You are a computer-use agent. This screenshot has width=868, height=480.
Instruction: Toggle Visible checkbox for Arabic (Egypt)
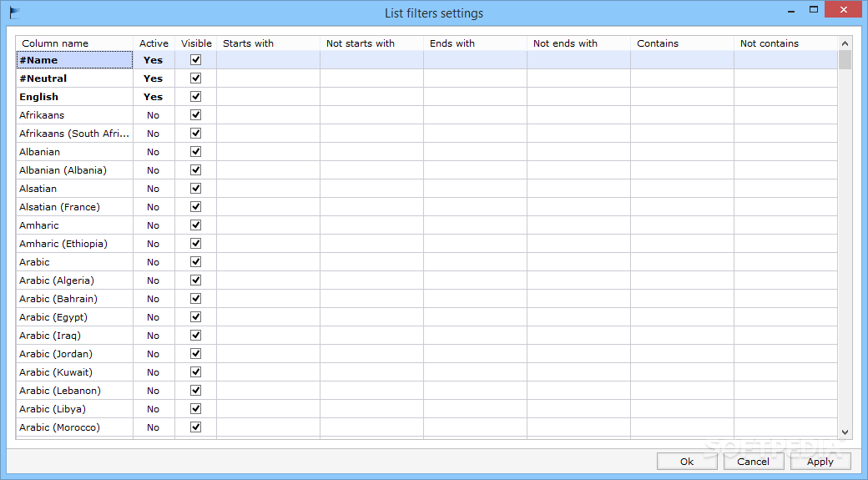point(195,316)
